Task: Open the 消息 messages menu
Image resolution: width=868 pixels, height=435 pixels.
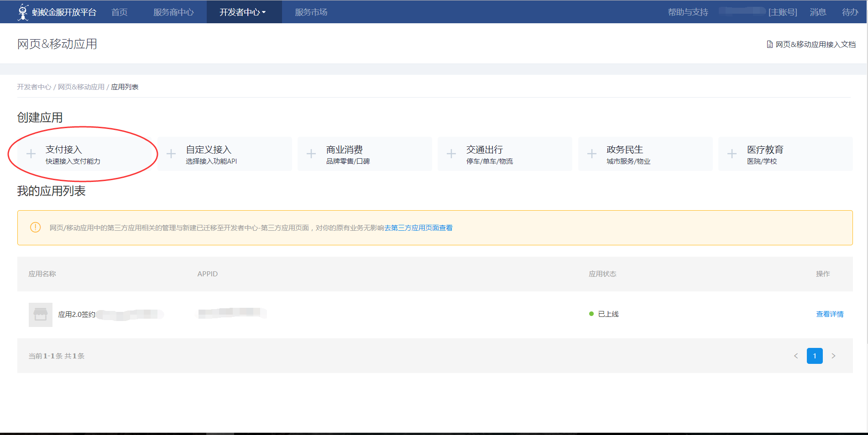Action: (818, 12)
